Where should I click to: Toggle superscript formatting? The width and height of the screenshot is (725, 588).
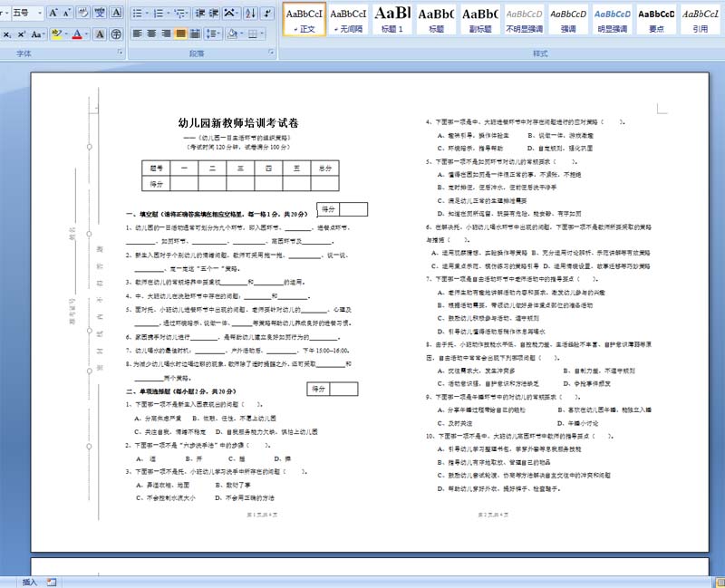tap(21, 34)
